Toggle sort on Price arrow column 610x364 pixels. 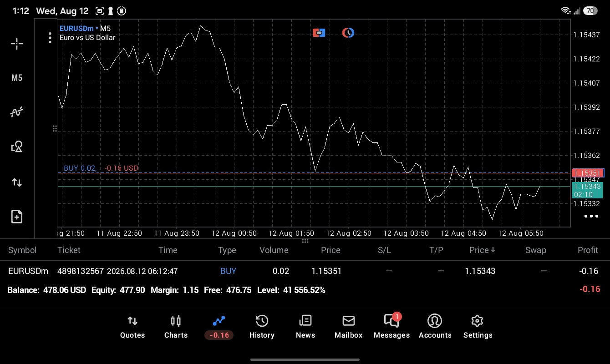pos(482,250)
